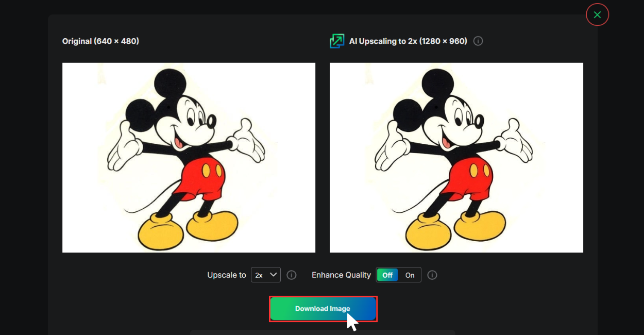Viewport: 644px width, 335px height.
Task: Click the Upscale to label
Action: tap(227, 275)
